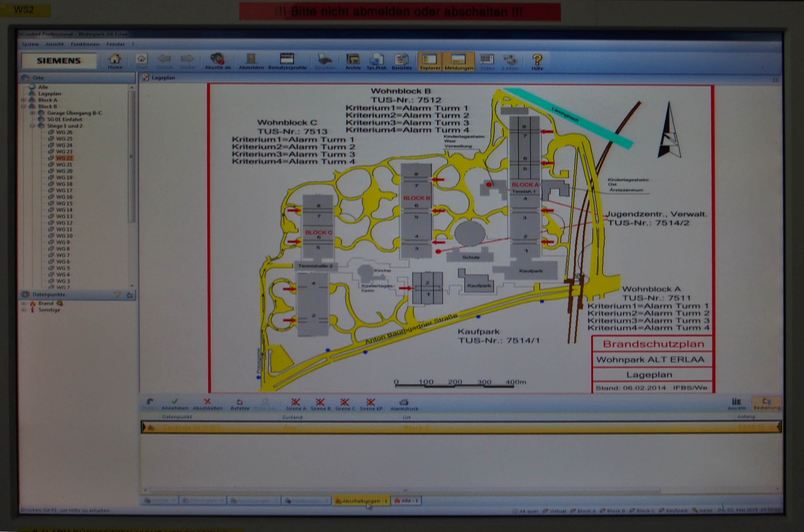Image resolution: width=804 pixels, height=532 pixels.
Task: Expand the Block A tree node
Action: pos(23,100)
